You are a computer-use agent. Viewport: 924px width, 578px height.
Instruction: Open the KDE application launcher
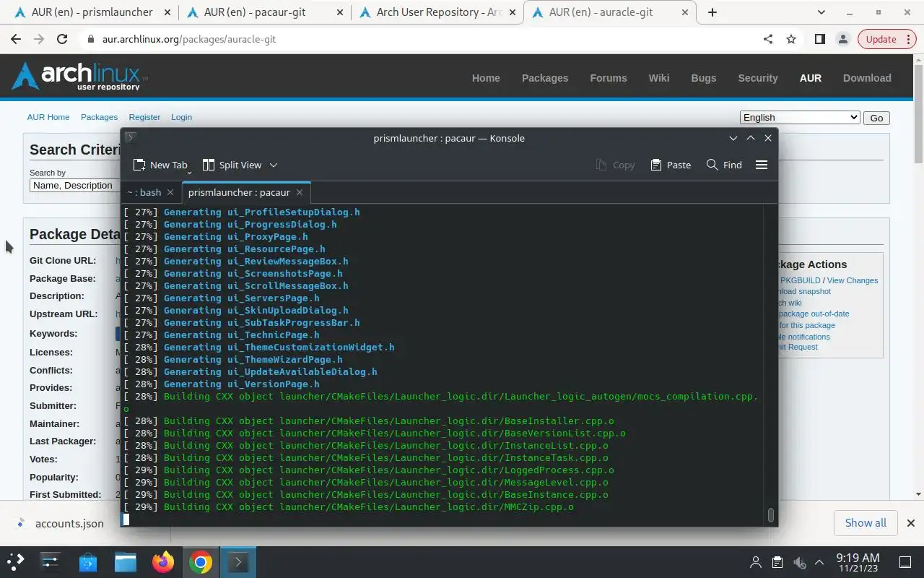click(16, 561)
